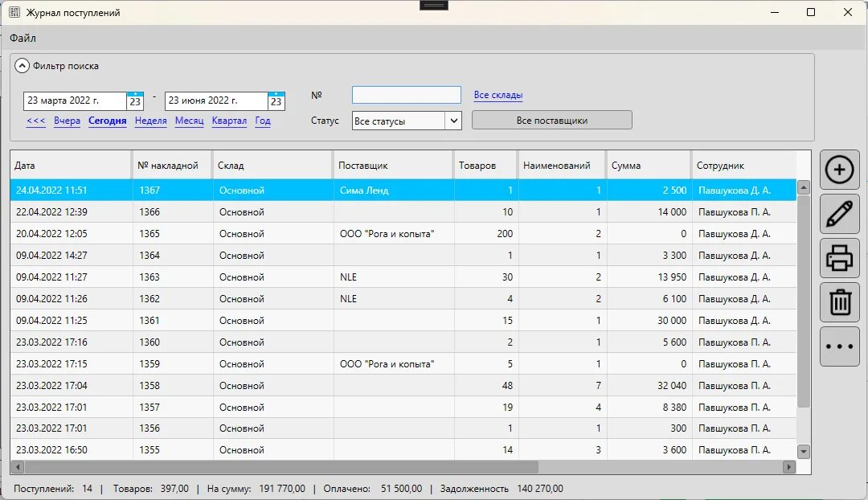Open the end date calendar picker
This screenshot has width=868, height=500.
click(x=276, y=100)
